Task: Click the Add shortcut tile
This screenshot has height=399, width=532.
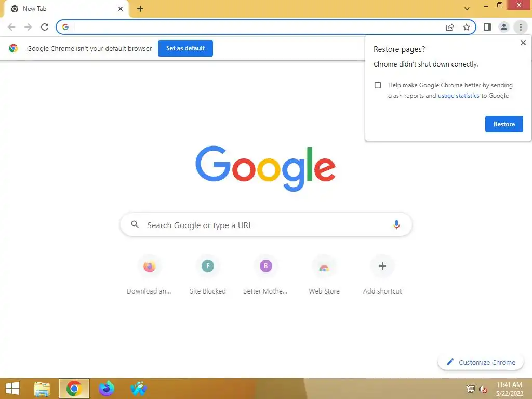Action: click(382, 274)
